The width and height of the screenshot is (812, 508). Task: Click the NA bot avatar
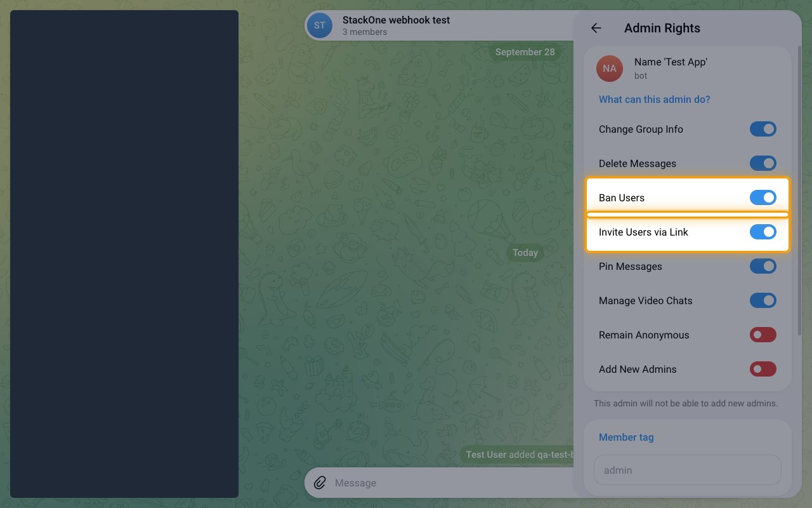[x=610, y=68]
